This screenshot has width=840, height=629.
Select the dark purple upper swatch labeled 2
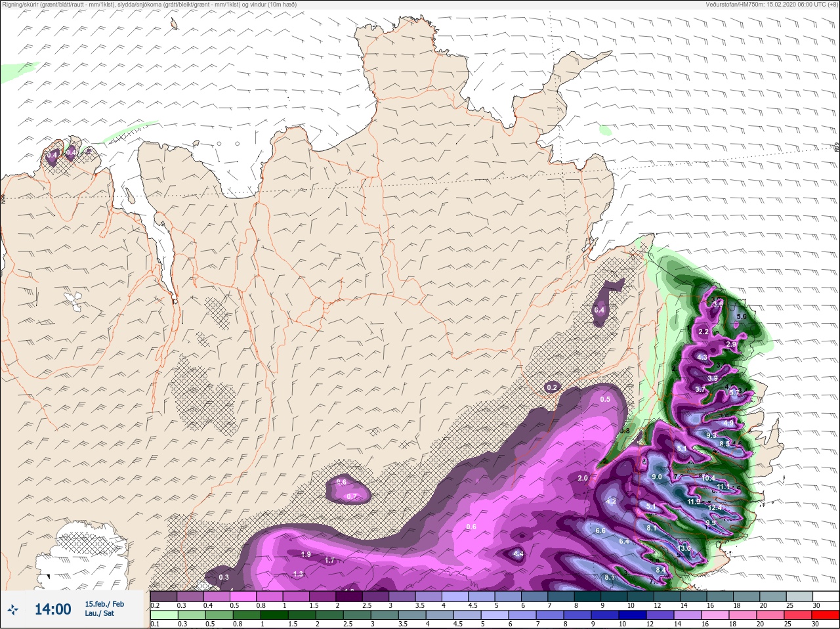[x=349, y=596]
